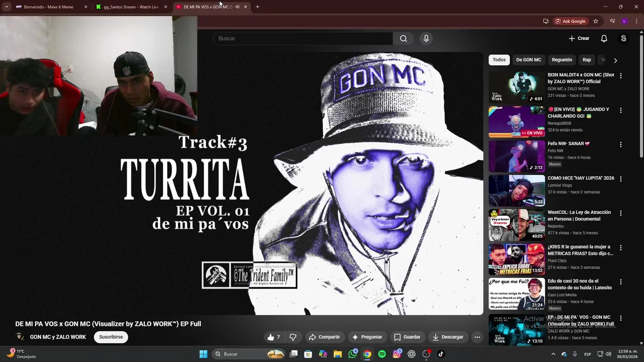Open media controls icon in Chrome toolbar
The image size is (644, 362).
click(x=612, y=21)
